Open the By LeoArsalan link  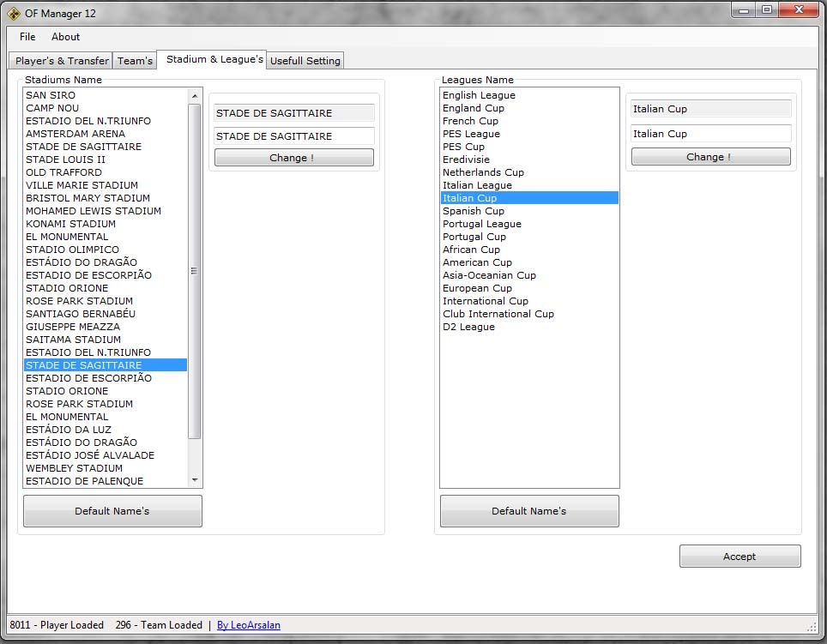point(249,625)
